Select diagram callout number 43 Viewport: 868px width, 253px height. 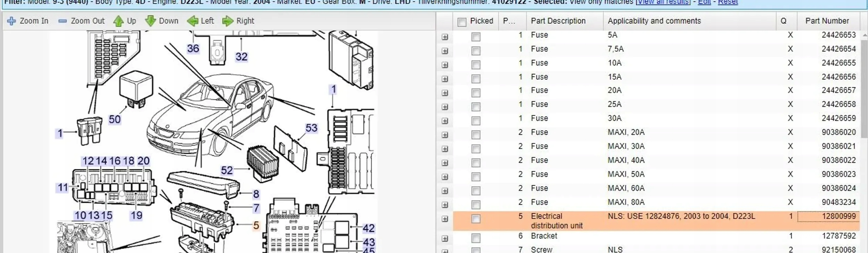click(369, 242)
